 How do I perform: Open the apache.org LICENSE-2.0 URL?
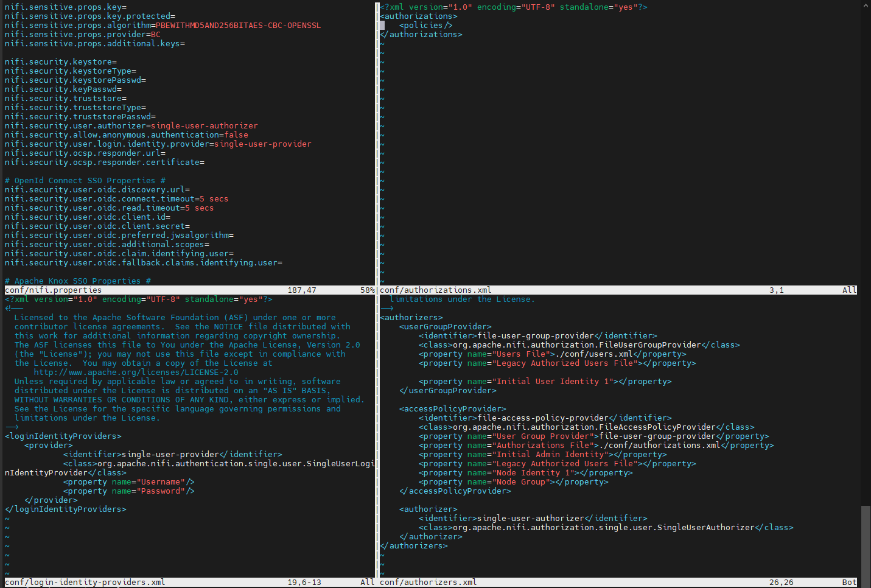click(136, 373)
